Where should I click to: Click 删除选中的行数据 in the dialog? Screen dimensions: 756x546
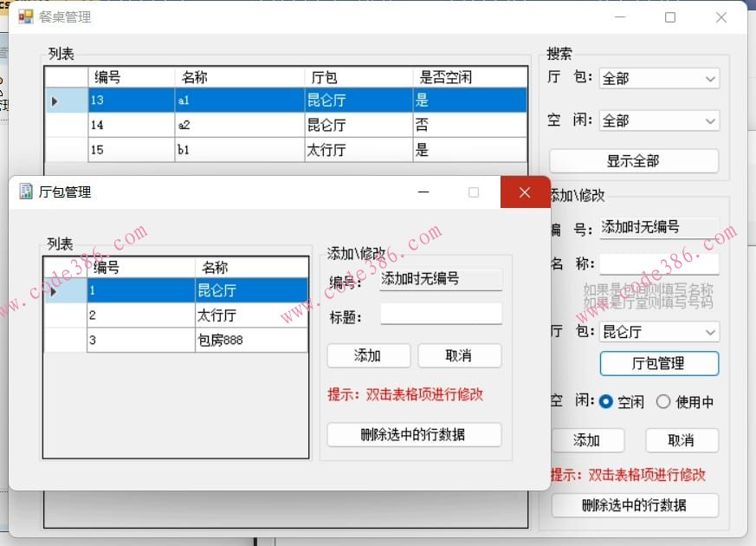pyautogui.click(x=414, y=434)
